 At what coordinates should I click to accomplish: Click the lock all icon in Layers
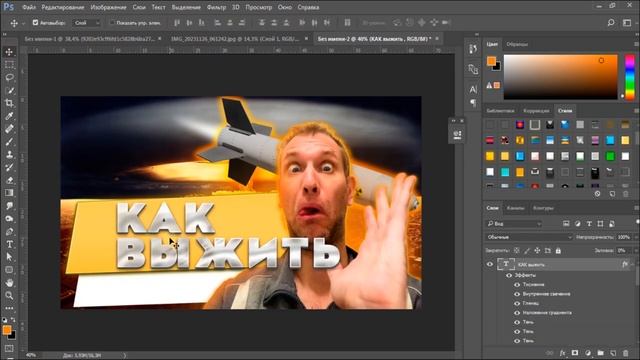(558, 251)
